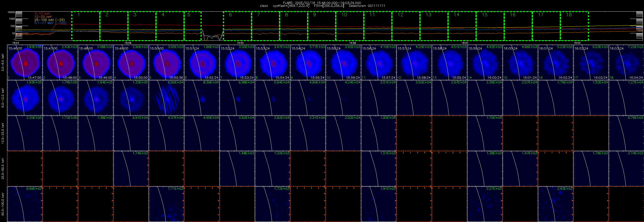This screenshot has width=644, height=222.
Task: Select time interval 1 in the lightcurve
Action: pyautogui.click(x=86, y=26)
